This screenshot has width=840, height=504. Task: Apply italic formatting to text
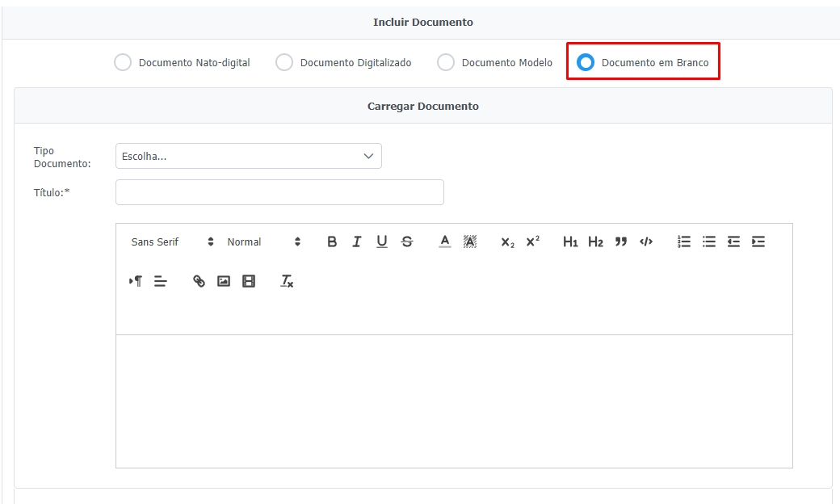[356, 241]
